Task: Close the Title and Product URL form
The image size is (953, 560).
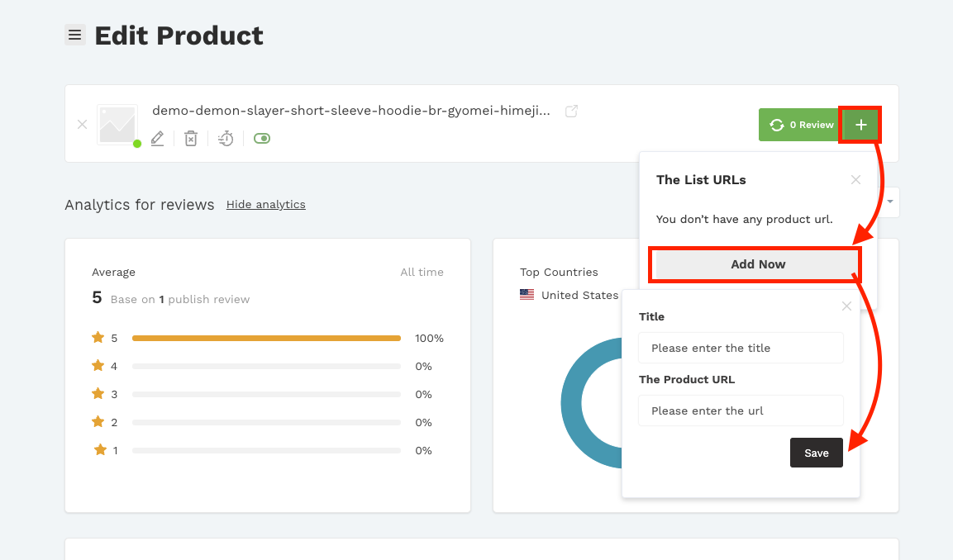Action: [846, 306]
